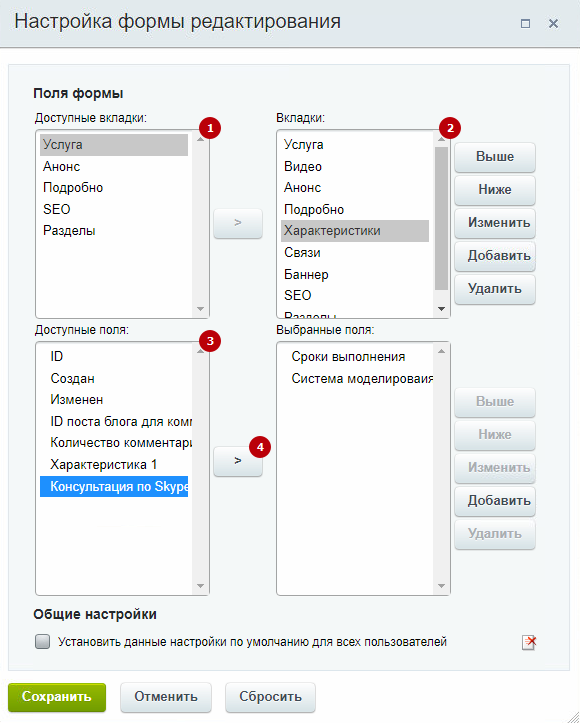The width and height of the screenshot is (580, 723).
Task: Click the move-tab arrow button between tab lists
Action: [238, 223]
